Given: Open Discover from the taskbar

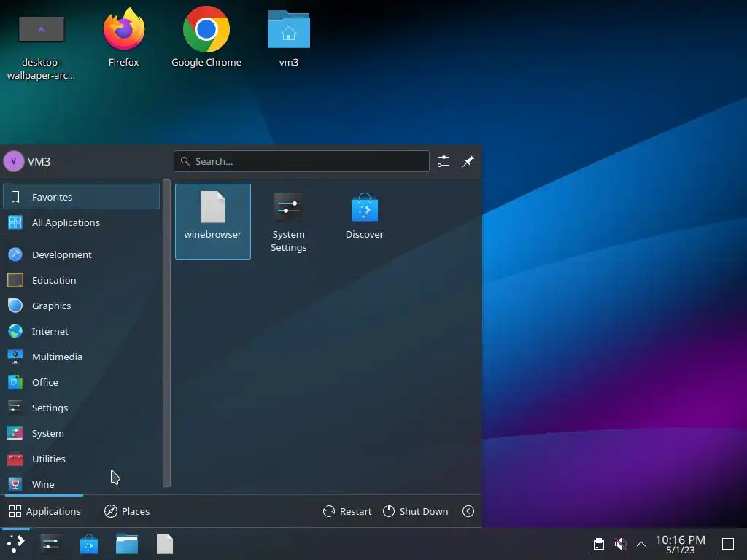Looking at the screenshot, I should [88, 544].
